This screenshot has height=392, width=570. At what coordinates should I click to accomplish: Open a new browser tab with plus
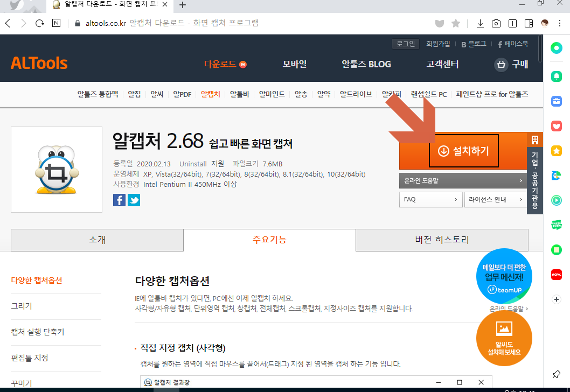click(x=183, y=5)
